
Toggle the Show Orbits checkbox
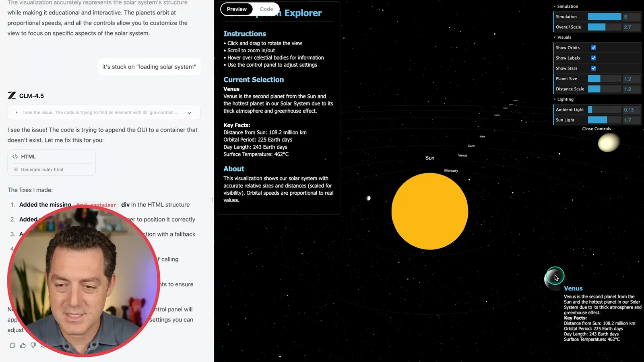593,47
